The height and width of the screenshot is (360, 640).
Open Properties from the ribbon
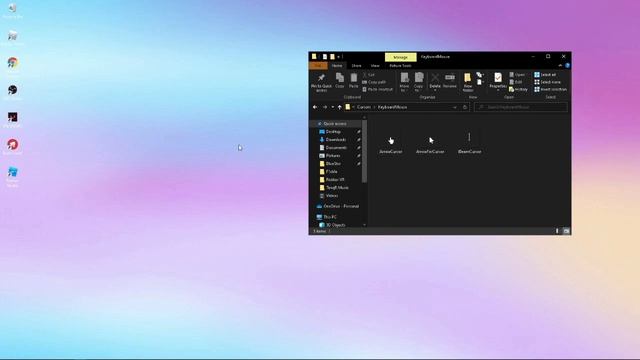[498, 81]
